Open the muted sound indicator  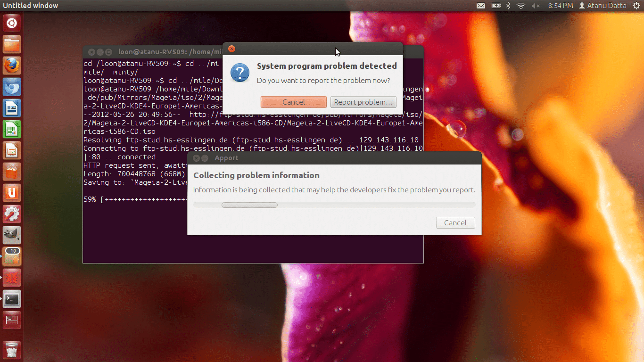536,6
